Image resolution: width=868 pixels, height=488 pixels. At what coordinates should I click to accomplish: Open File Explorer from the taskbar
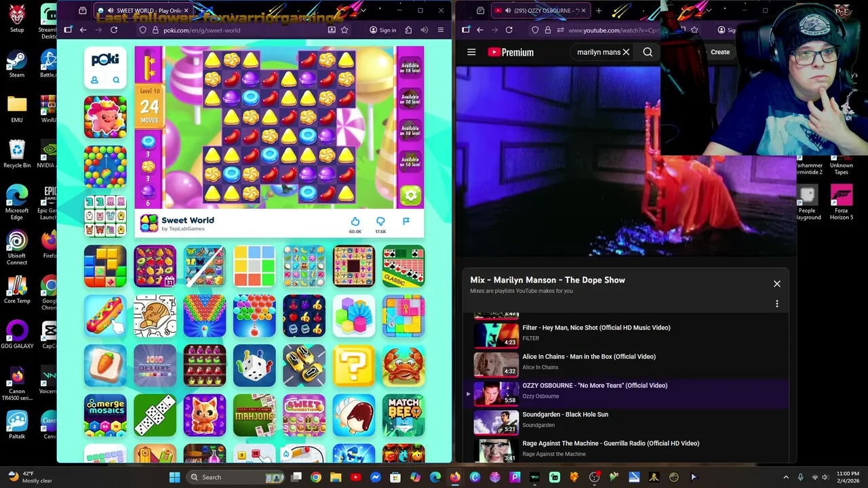336,477
